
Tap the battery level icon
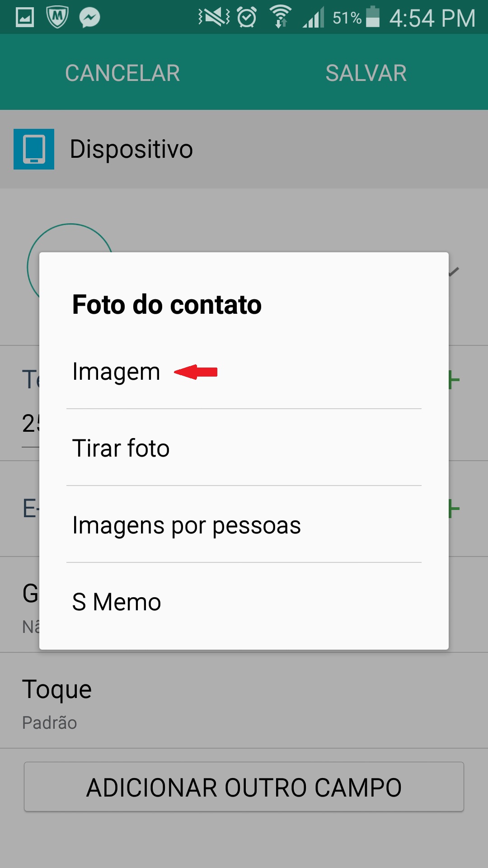click(x=372, y=17)
